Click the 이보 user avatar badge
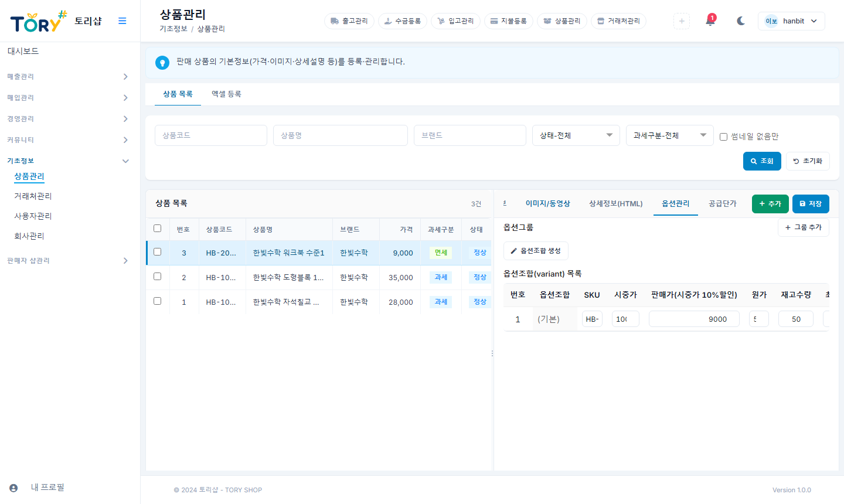This screenshot has height=504, width=844. [x=771, y=21]
